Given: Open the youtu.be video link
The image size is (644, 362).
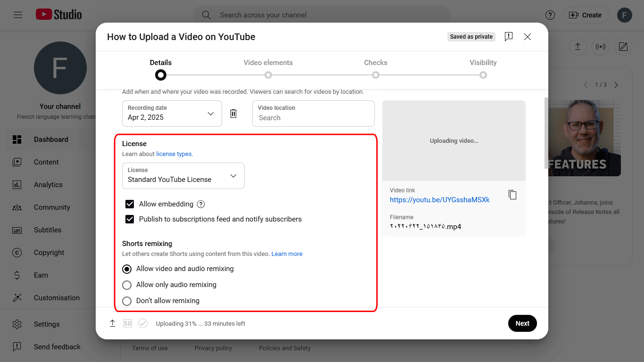Looking at the screenshot, I should (x=440, y=200).
